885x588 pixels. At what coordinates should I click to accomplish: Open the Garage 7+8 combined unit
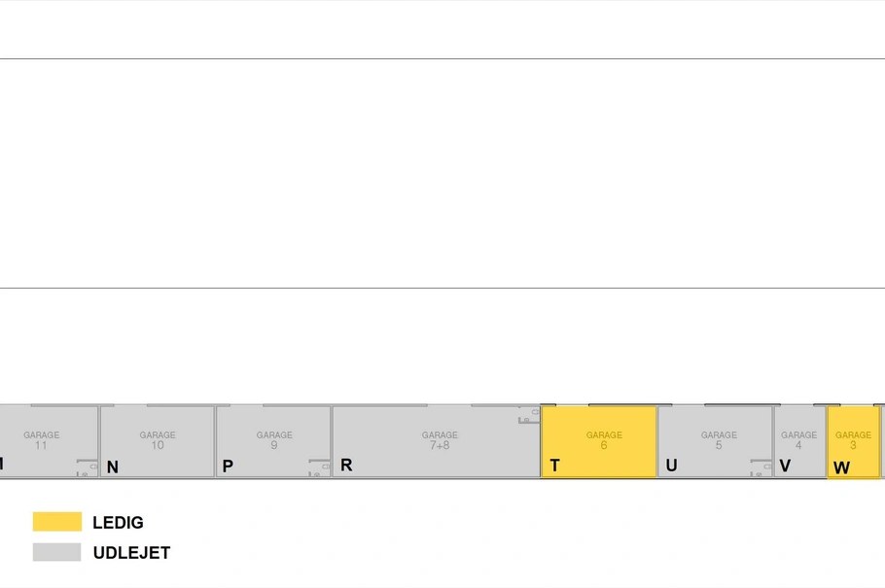click(x=437, y=441)
